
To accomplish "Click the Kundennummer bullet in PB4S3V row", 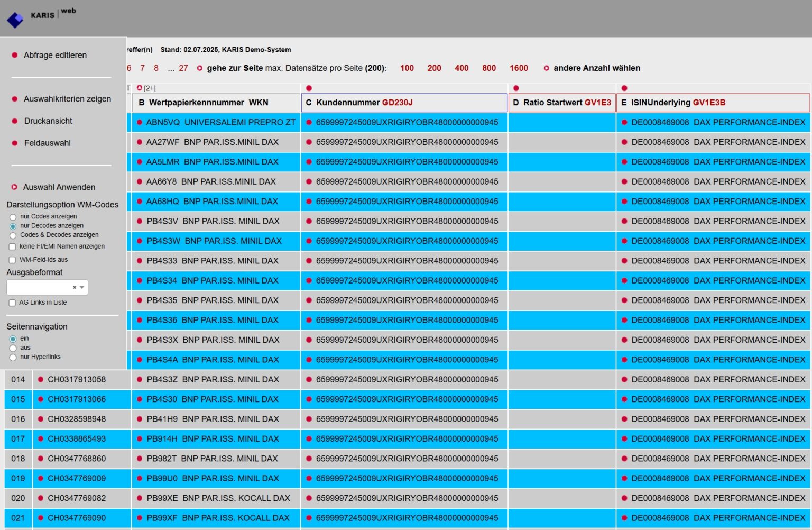I will [x=309, y=221].
